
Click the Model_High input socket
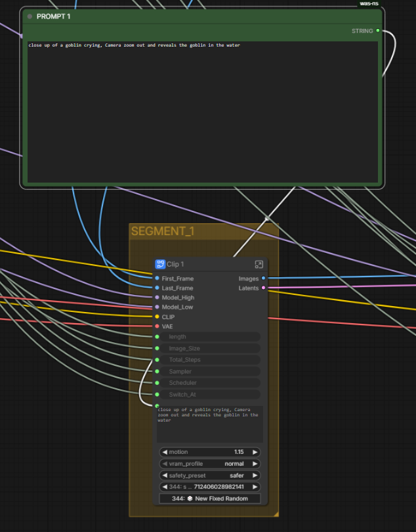tap(157, 298)
